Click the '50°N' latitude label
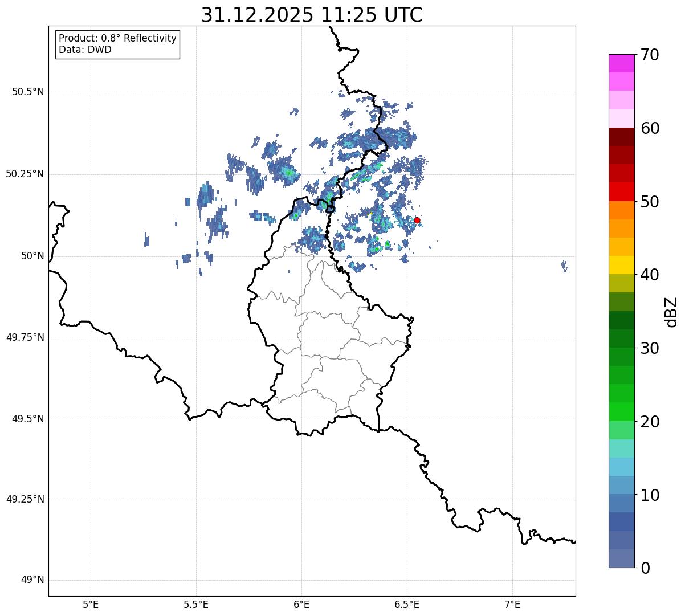This screenshot has width=685, height=616. 32,256
